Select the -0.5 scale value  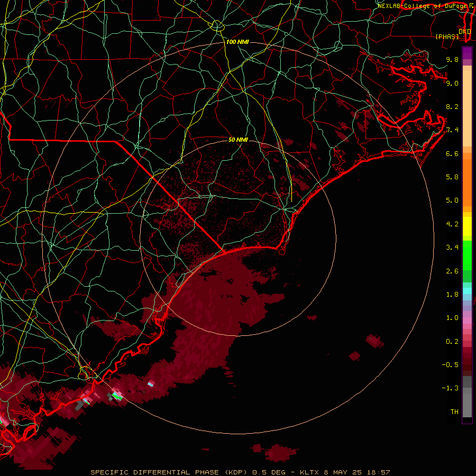450,365
